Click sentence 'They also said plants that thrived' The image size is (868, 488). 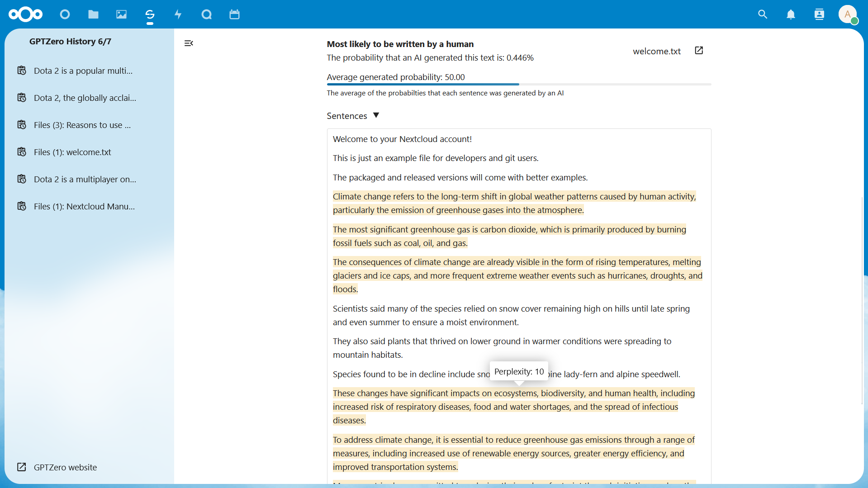coord(502,348)
